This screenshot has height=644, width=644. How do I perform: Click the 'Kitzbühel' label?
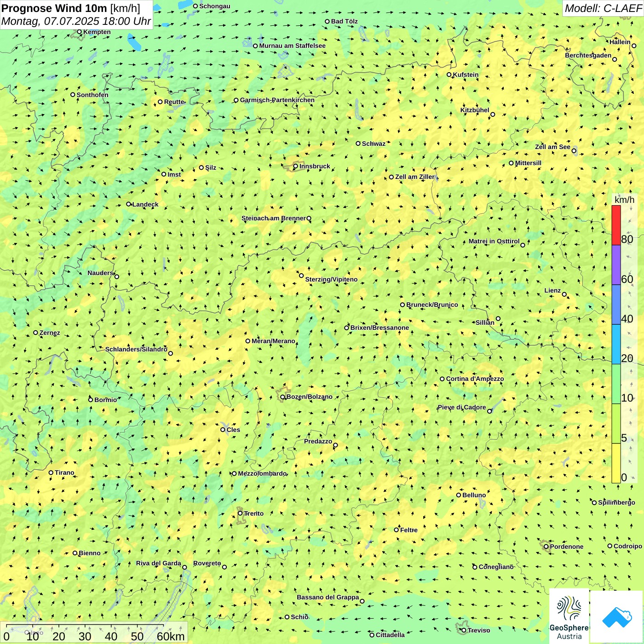coord(475,110)
